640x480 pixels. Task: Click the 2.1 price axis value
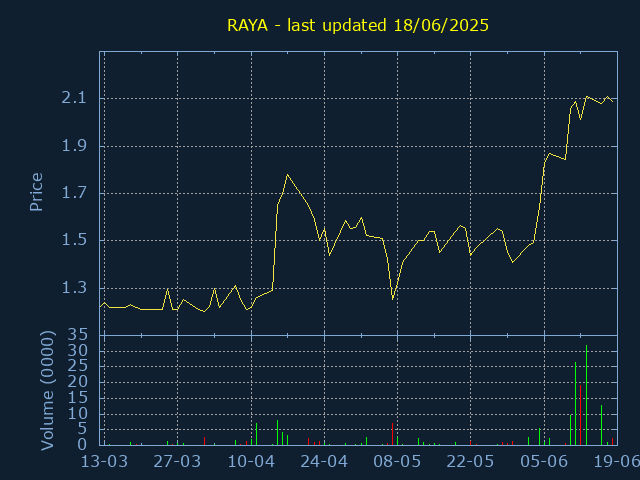tap(74, 98)
